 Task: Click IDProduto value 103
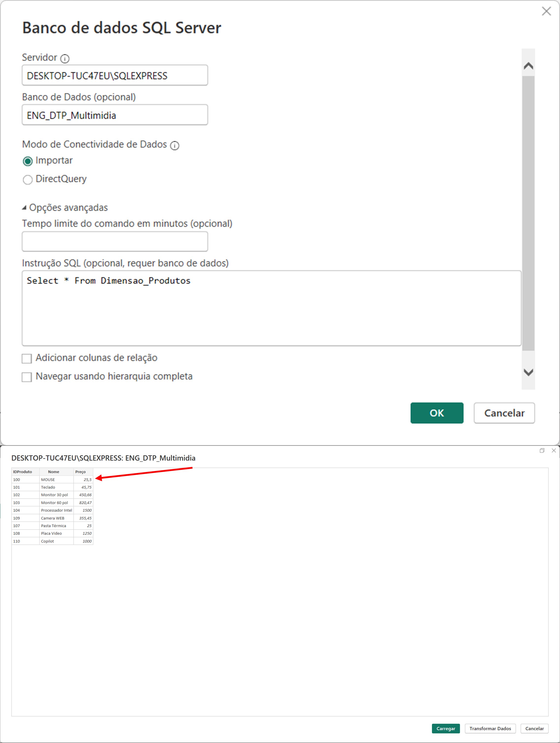point(26,503)
